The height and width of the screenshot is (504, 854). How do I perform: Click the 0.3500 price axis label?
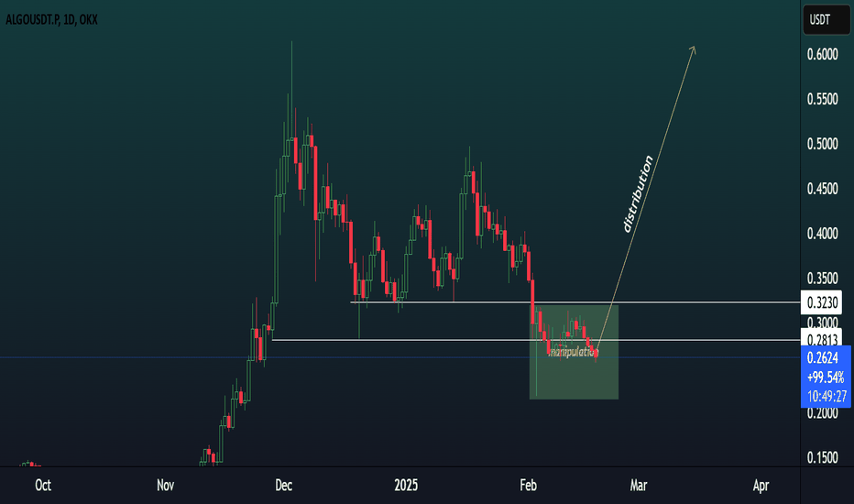click(x=823, y=278)
